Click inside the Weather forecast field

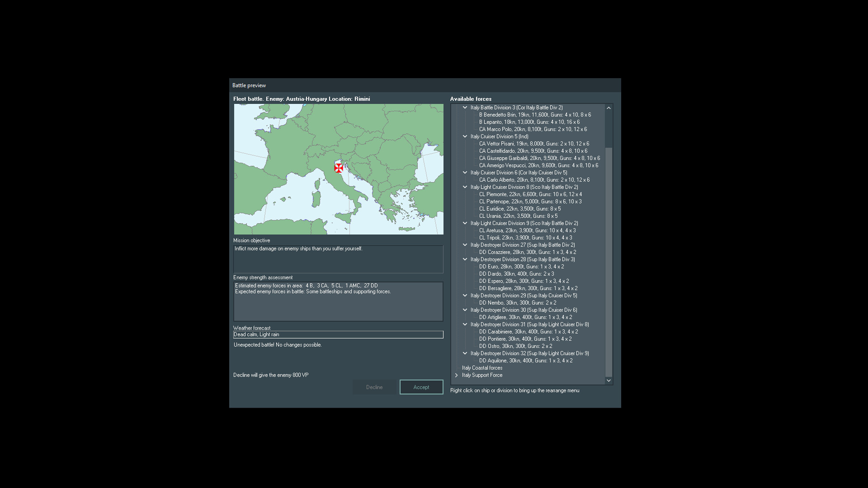click(338, 334)
